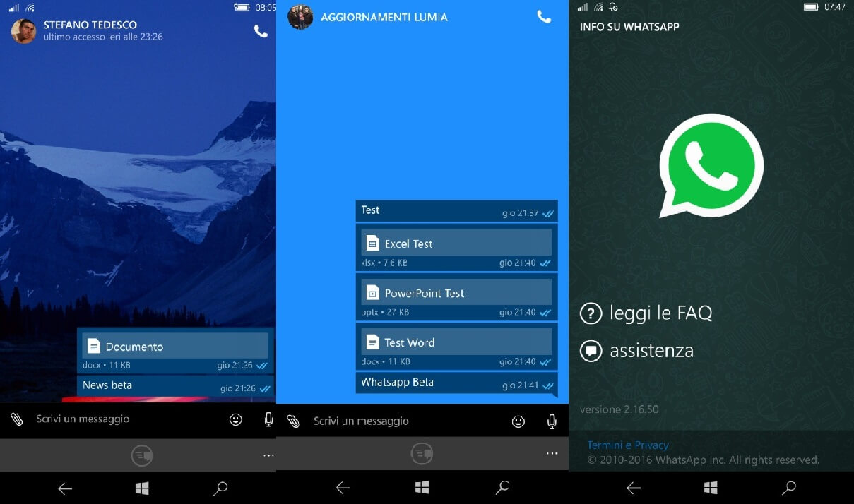Viewport: 854px width, 504px height.
Task: Open the 'Termini e Privacy' link
Action: [x=628, y=445]
